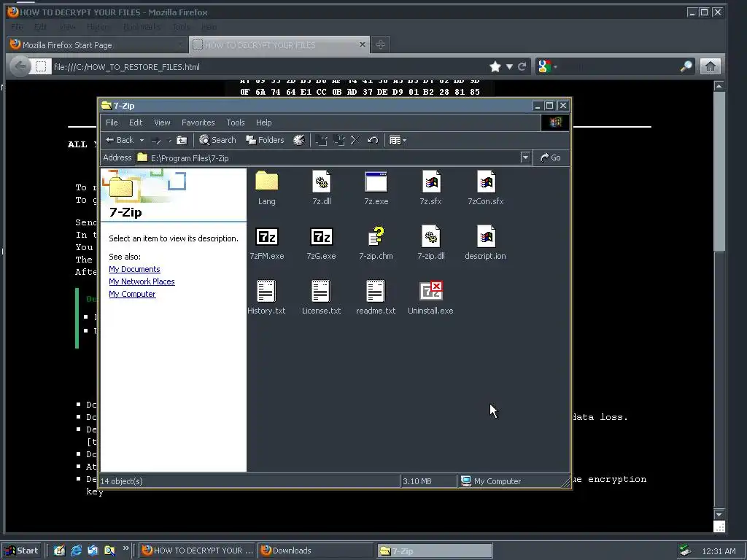The width and height of the screenshot is (747, 560).
Task: Expand hidden Quick Launch items chevron
Action: pos(125,548)
